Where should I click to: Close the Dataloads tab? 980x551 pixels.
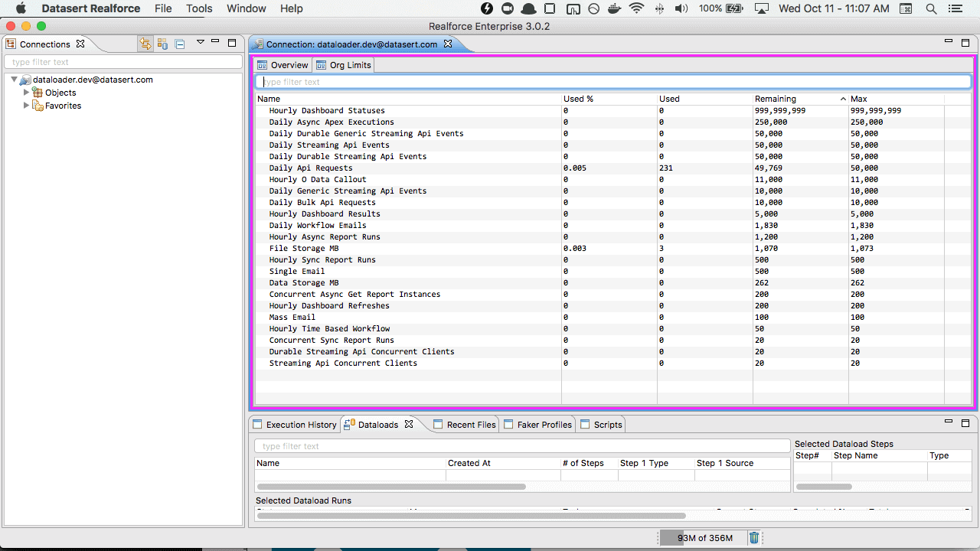click(409, 423)
